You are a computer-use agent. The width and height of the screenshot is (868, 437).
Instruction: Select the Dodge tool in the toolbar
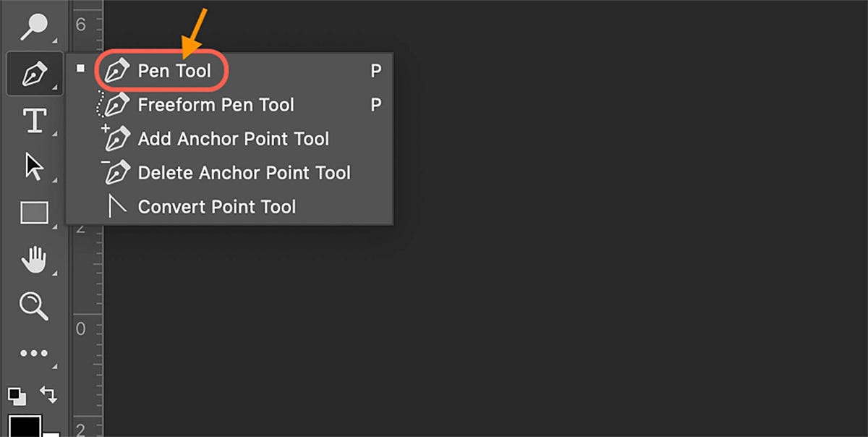point(33,26)
